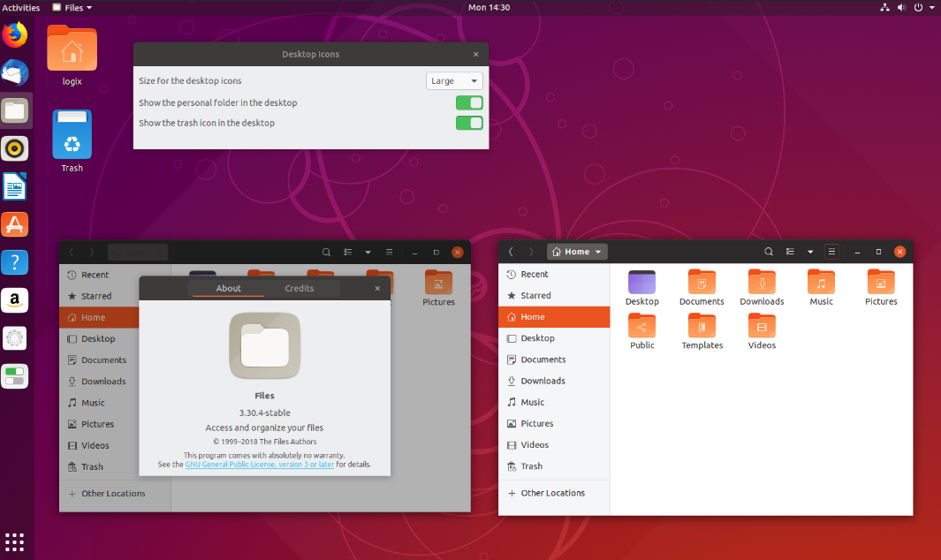The width and height of the screenshot is (941, 560).
Task: Toggle list view in right Files window
Action: coord(791,252)
